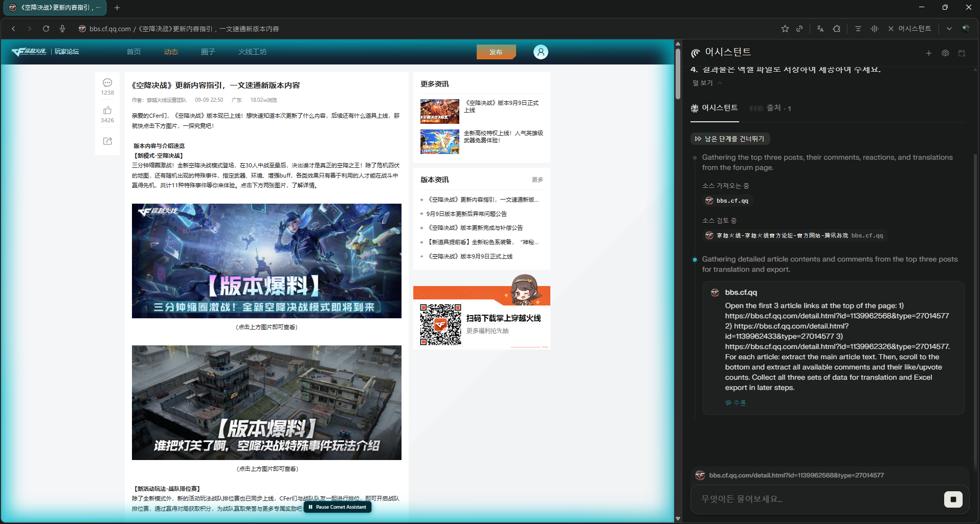
Task: Switch to the 출처 sources tab
Action: [771, 108]
